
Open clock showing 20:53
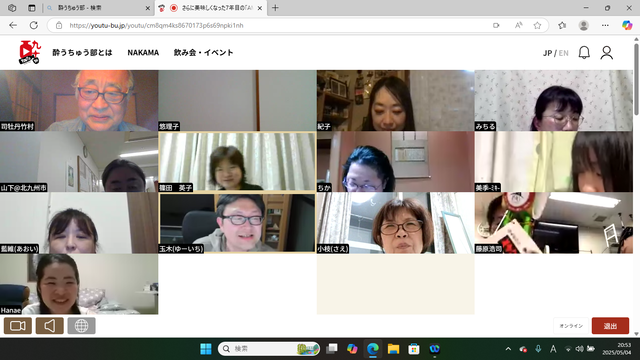coord(616,349)
